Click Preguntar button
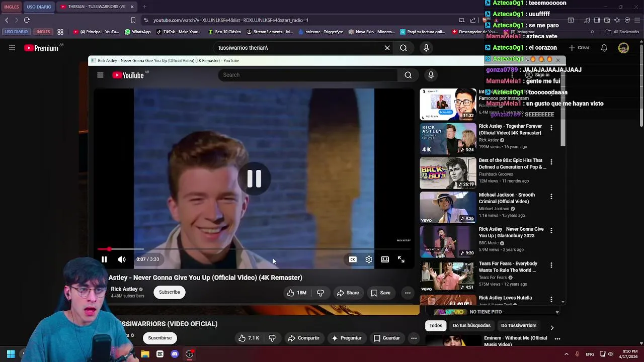Viewport: 644px width, 362px height. 346,338
